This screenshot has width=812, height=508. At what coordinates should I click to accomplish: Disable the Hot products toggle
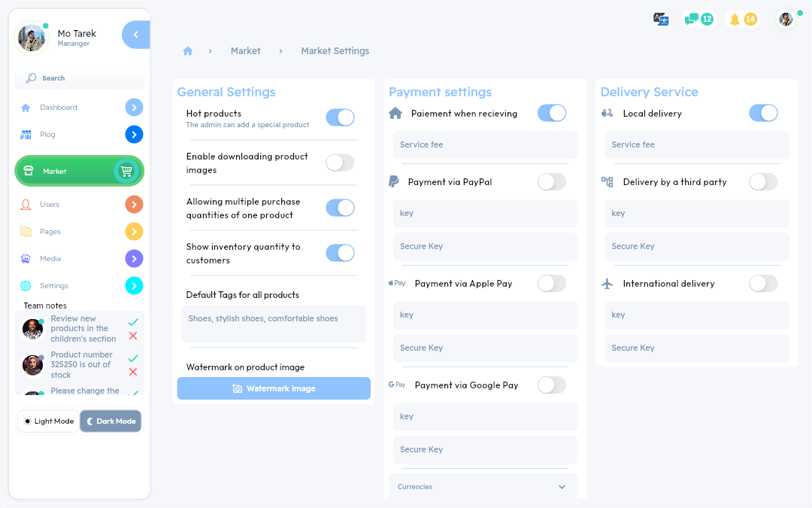[x=340, y=117]
